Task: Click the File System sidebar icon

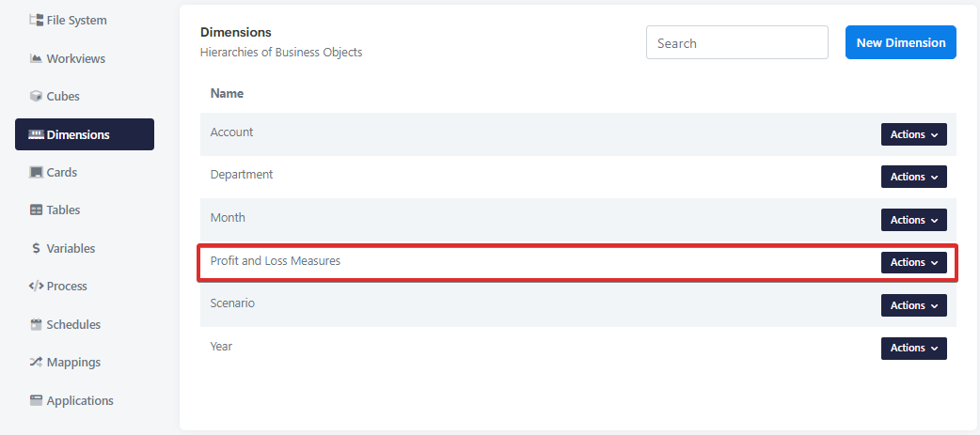Action: pyautogui.click(x=37, y=20)
